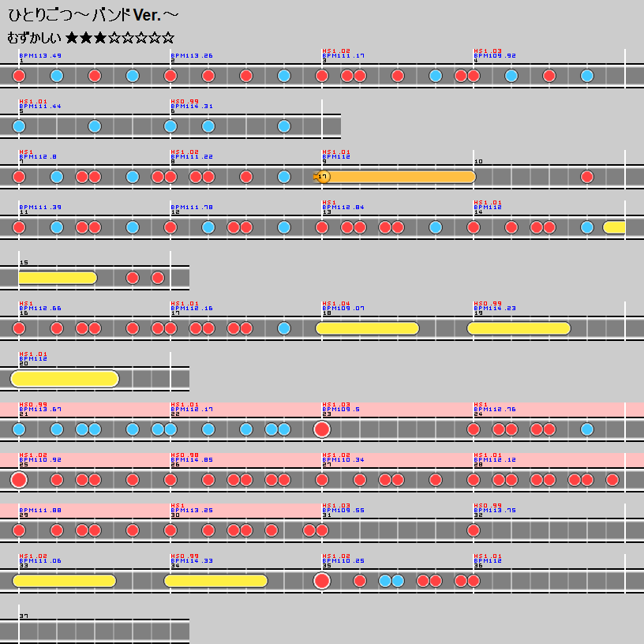The image size is (644, 644).
Task: Select the yellow drumroll in measure 19
Action: [x=519, y=328]
